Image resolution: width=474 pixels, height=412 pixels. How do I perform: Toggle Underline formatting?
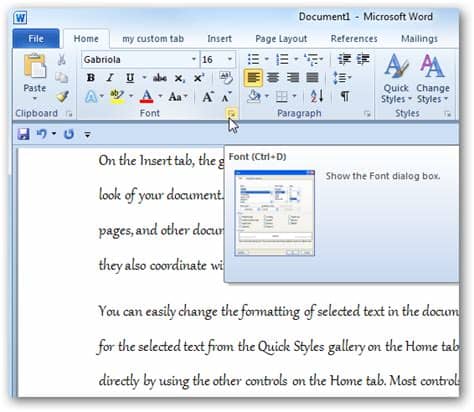[130, 78]
